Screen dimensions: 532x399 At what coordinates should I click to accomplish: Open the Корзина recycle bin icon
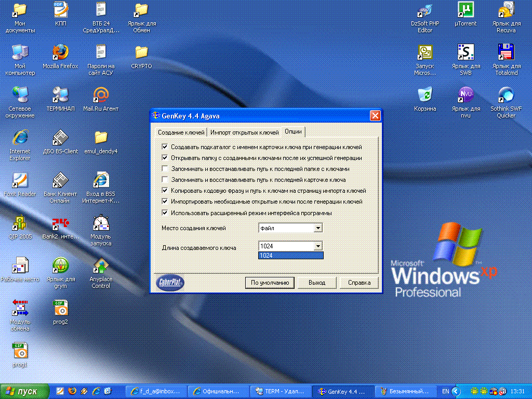pyautogui.click(x=424, y=95)
